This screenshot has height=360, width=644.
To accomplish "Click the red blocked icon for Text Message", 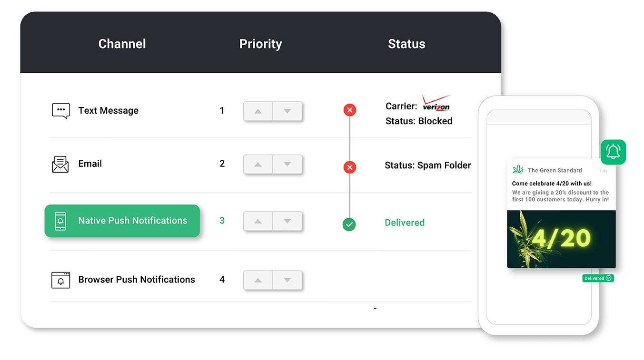I will click(x=350, y=110).
